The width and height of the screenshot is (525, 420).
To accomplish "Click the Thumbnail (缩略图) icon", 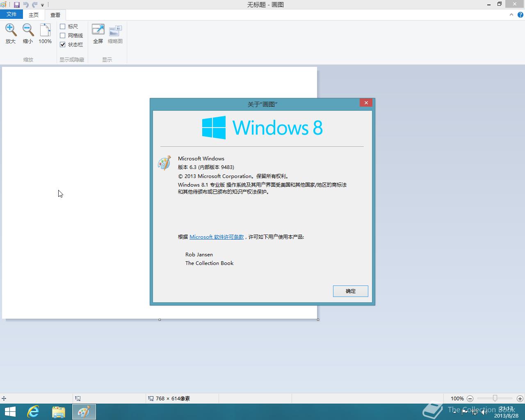I will point(115,30).
